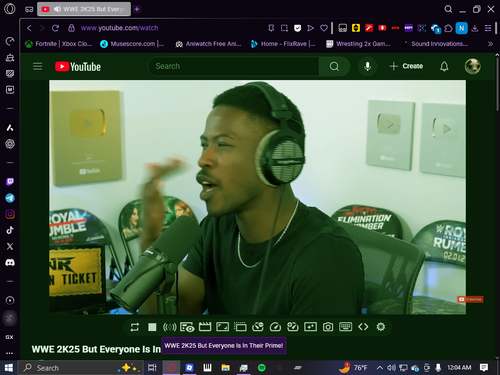
Task: Open Windows Start menu
Action: (x=8, y=368)
